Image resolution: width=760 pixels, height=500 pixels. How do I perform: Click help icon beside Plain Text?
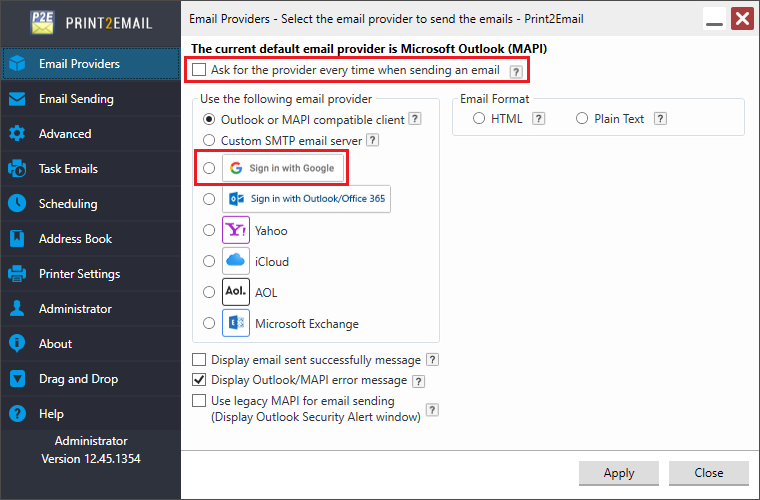(660, 119)
